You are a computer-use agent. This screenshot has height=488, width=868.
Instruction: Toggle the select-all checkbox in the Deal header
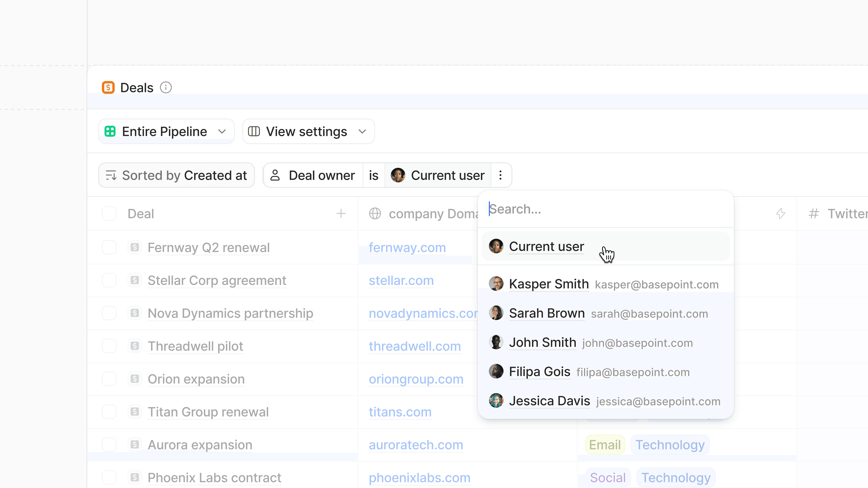coord(109,213)
